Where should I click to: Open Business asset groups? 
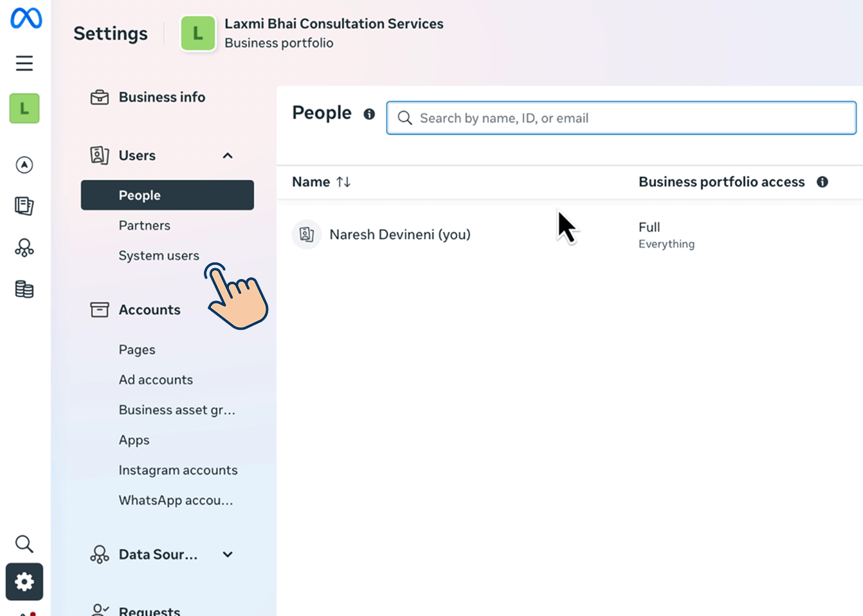(x=177, y=410)
